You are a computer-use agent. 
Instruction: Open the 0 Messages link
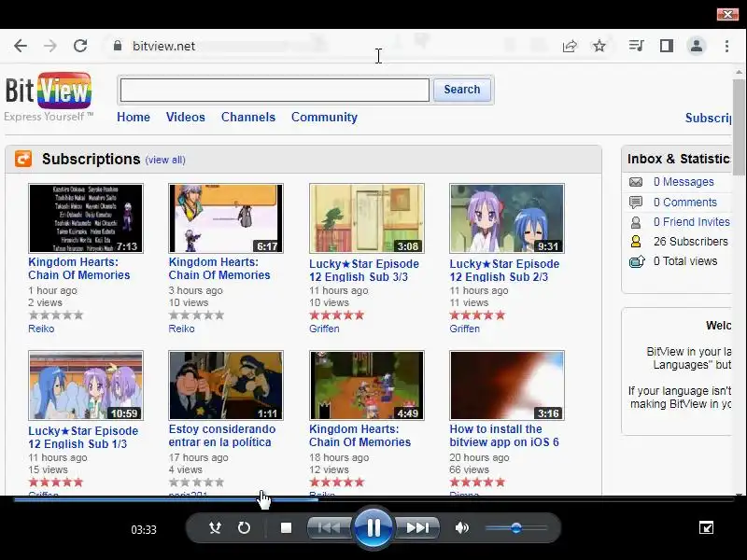(x=684, y=182)
